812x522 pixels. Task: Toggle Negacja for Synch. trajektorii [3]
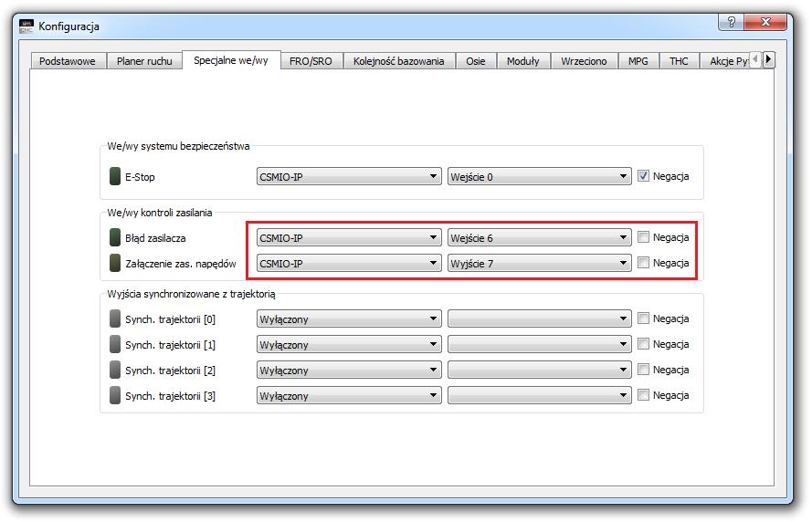pos(643,395)
